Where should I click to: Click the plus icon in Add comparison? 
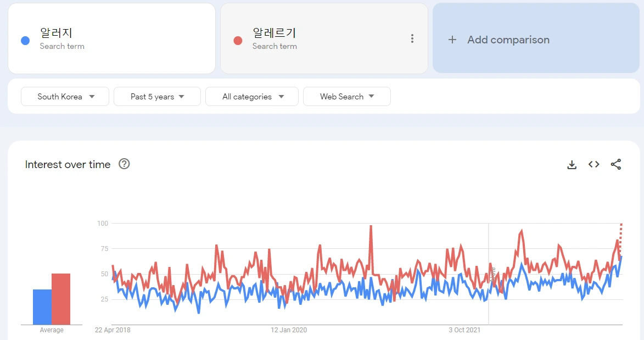[452, 40]
